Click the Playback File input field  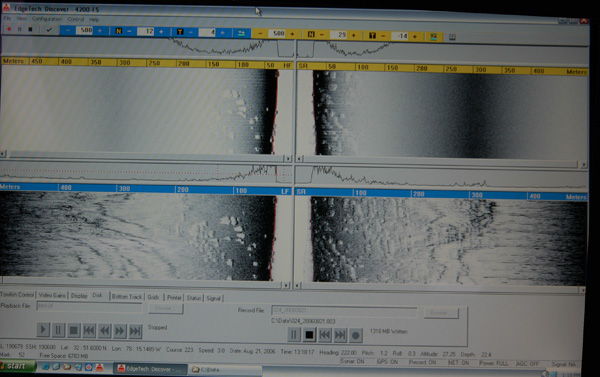click(x=89, y=306)
